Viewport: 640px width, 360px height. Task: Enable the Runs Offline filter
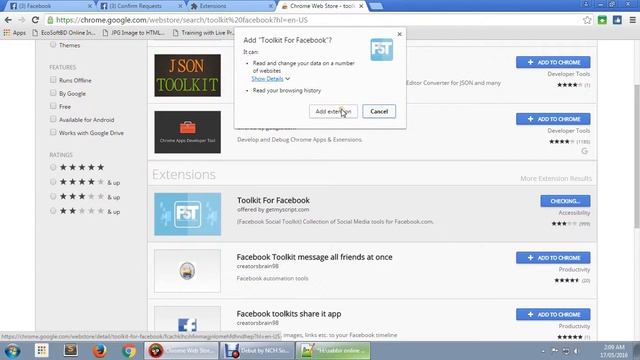[53, 80]
